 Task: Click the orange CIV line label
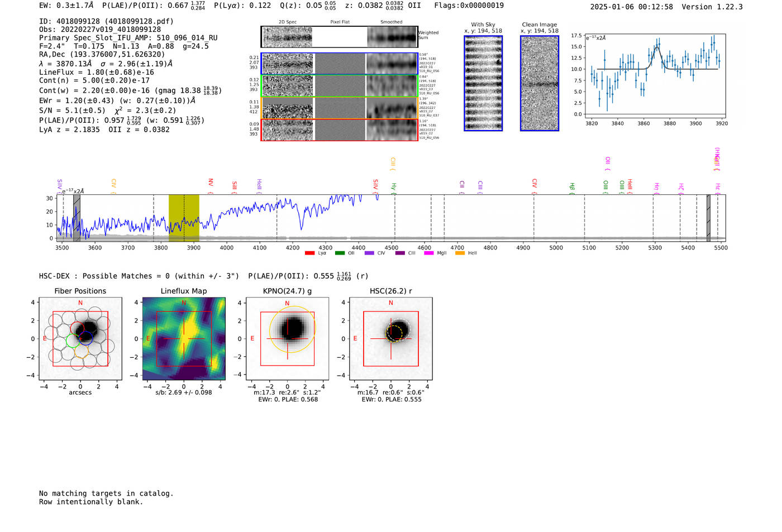113,186
